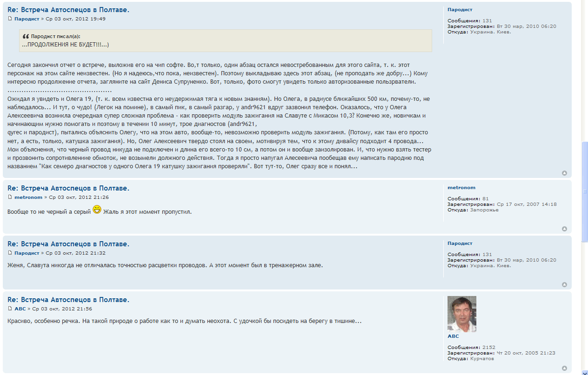Image resolution: width=588 pixels, height=375 pixels.
Task: Open ABC's post title link
Action: coord(68,300)
